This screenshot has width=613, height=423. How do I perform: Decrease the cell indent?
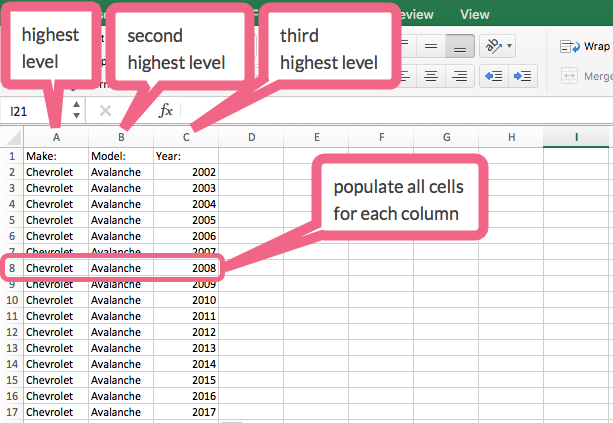coord(494,76)
